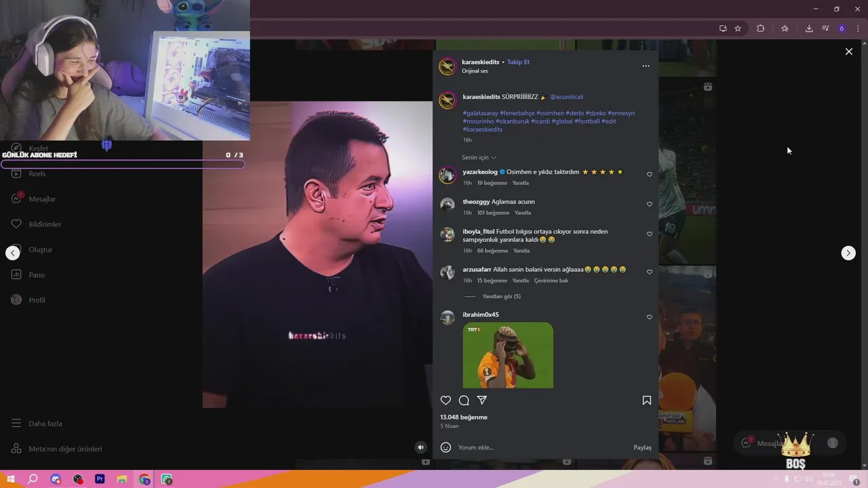Like the post with the heart icon
Image resolution: width=868 pixels, height=488 pixels.
pos(446,401)
